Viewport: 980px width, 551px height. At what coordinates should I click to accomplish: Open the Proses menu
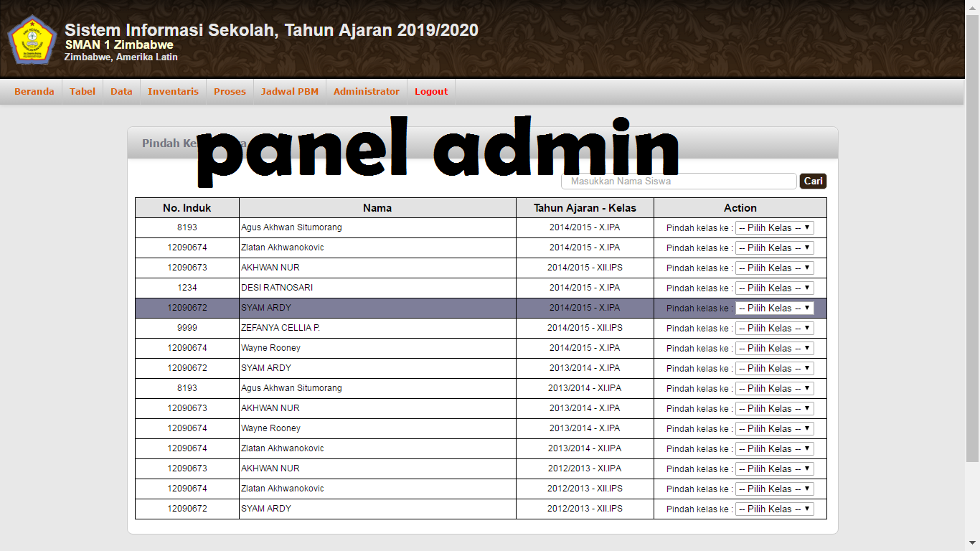(230, 92)
